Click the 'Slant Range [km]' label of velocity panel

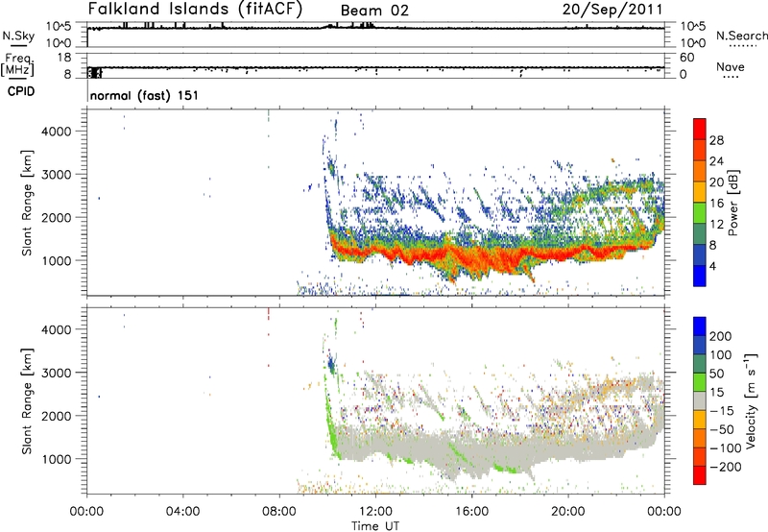(27, 401)
